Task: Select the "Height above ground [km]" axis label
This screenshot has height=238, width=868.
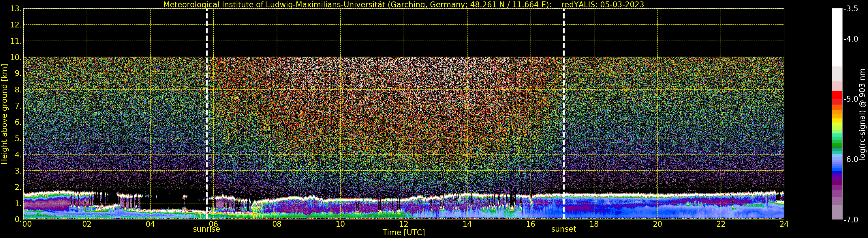Action: (4, 114)
